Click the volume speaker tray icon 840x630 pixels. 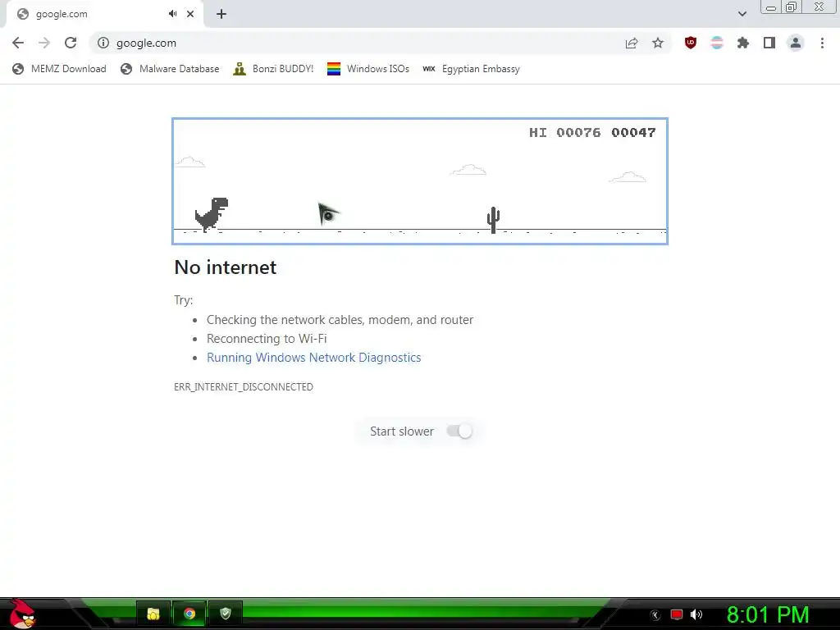(696, 614)
